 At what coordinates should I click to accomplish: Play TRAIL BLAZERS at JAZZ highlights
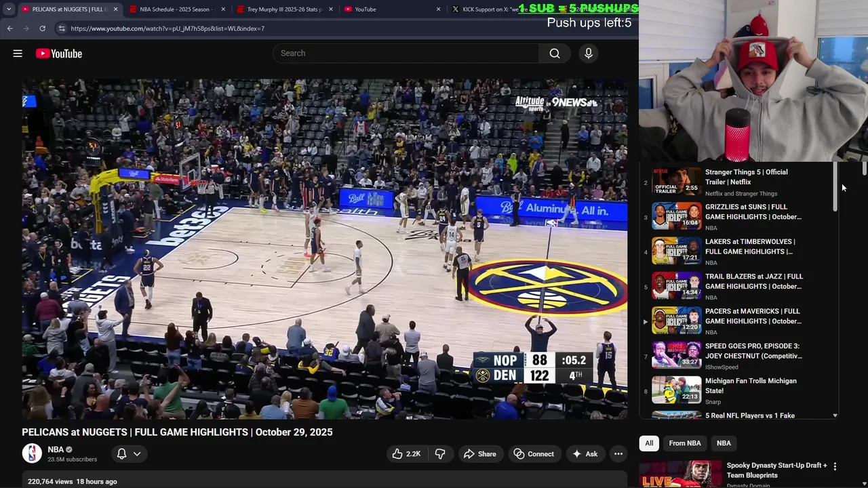(753, 281)
